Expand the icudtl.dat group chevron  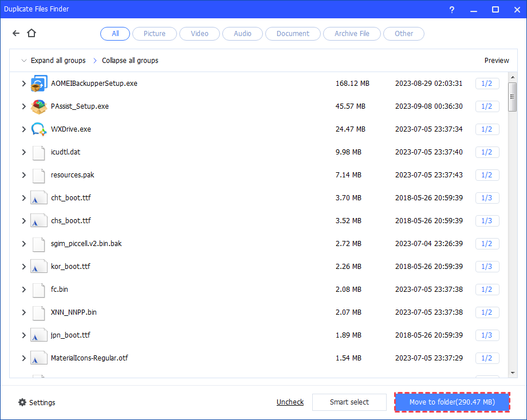click(23, 152)
